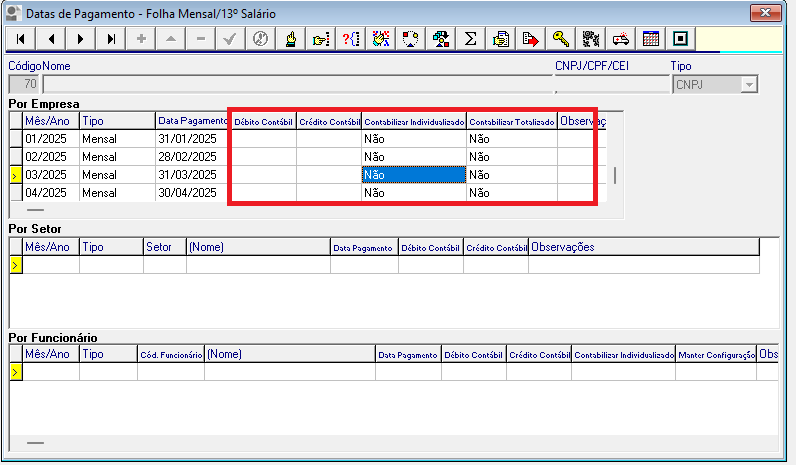Select the 03/2025 cell in Por Empresa
This screenshot has height=465, width=796.
pos(51,175)
